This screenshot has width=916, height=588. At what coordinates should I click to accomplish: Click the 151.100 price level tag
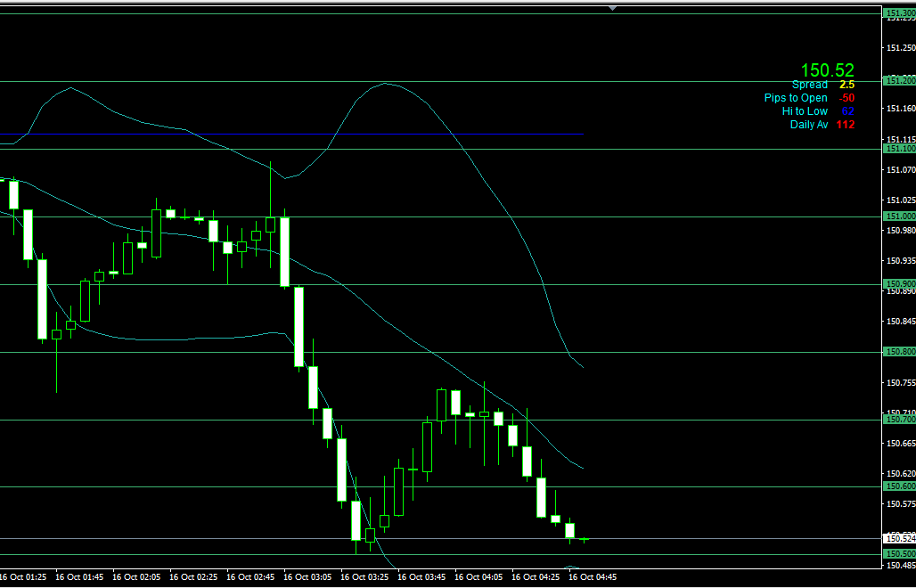pos(898,149)
